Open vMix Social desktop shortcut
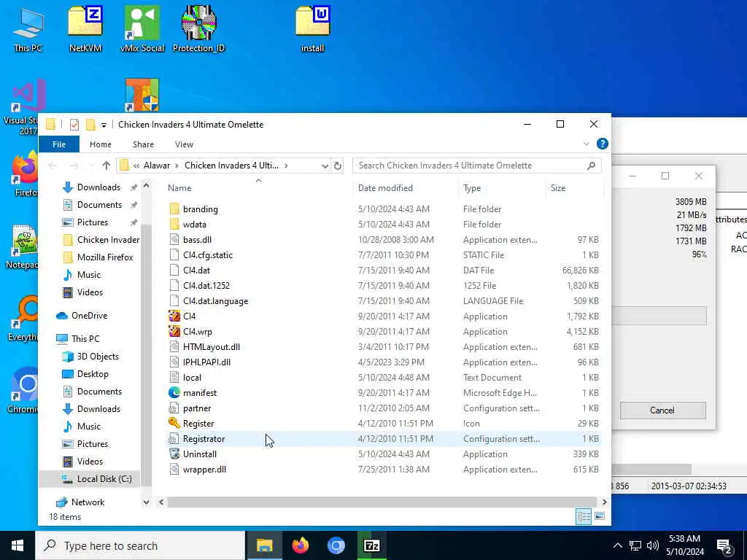747x560 pixels. click(x=142, y=28)
